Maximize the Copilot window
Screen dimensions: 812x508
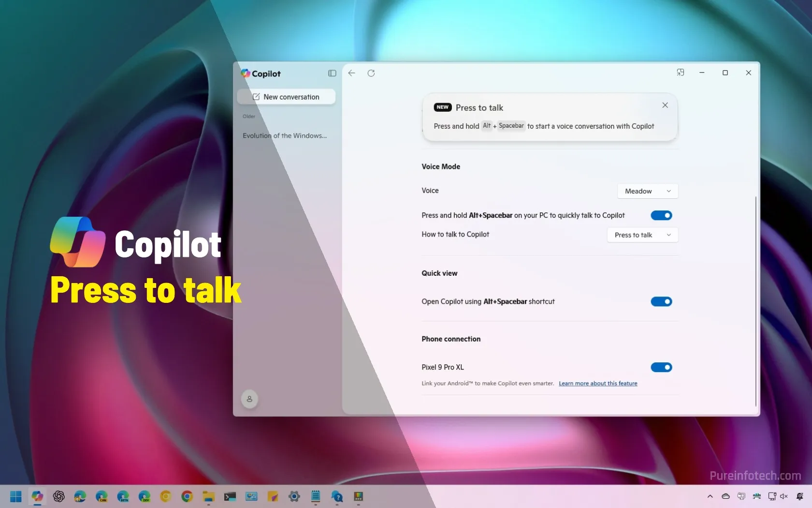pos(725,73)
